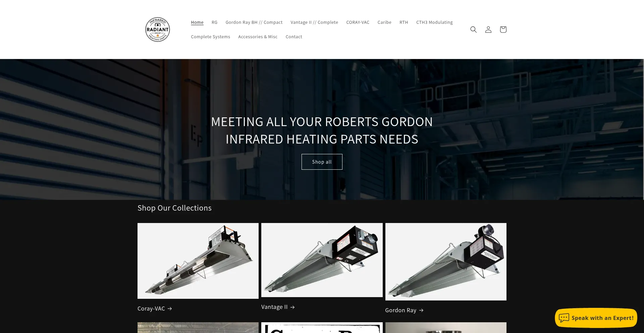This screenshot has height=333, width=644.
Task: Open Gordon Ray BH // Compact menu
Action: [254, 22]
